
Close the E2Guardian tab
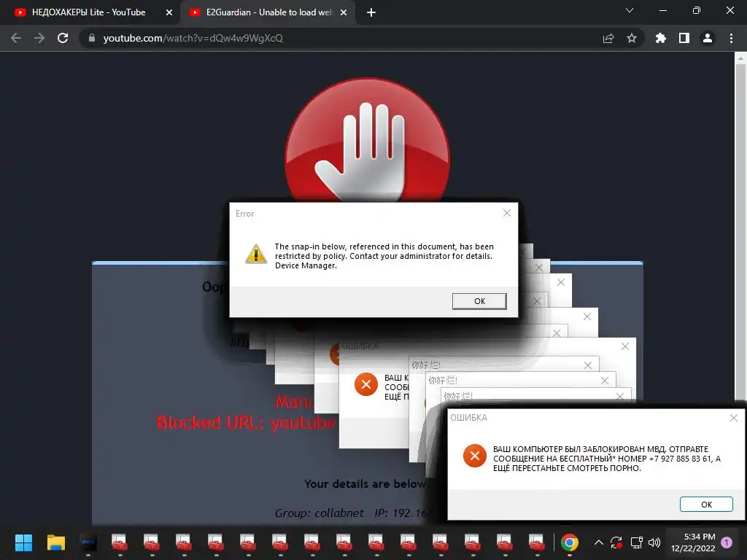pos(344,12)
